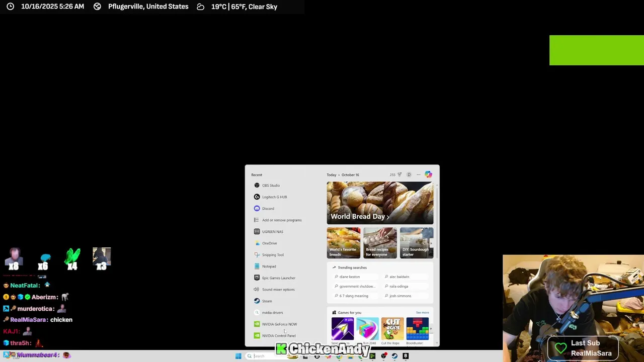Click the Windows Start button on taskbar

tap(238, 356)
